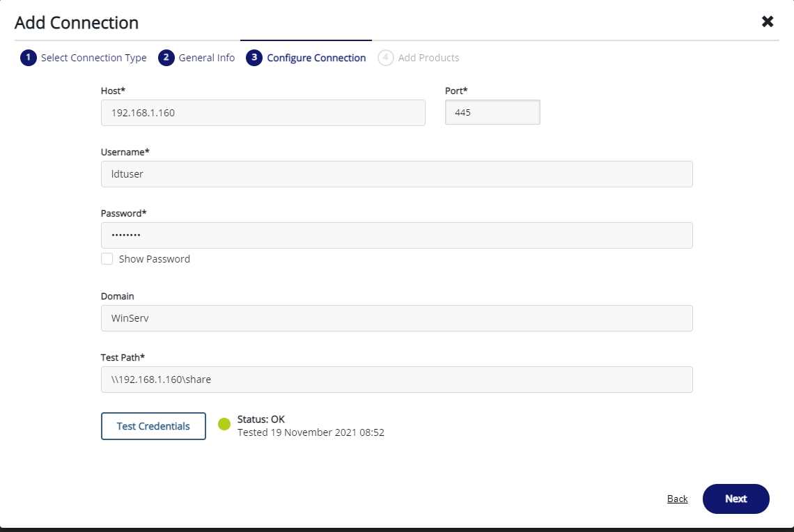794x532 pixels.
Task: Click the step 1 numbered circle
Action: (x=28, y=58)
